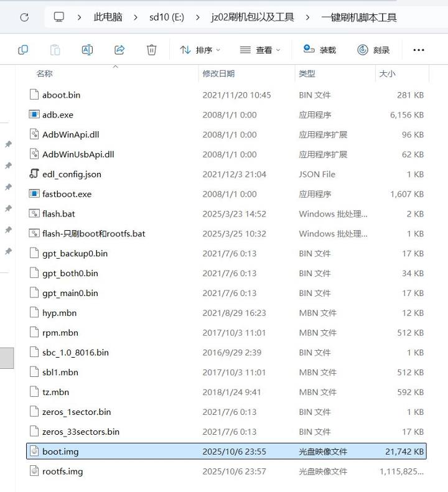
Task: Click the sbc_1.0_8016.bin file icon
Action: (34, 352)
